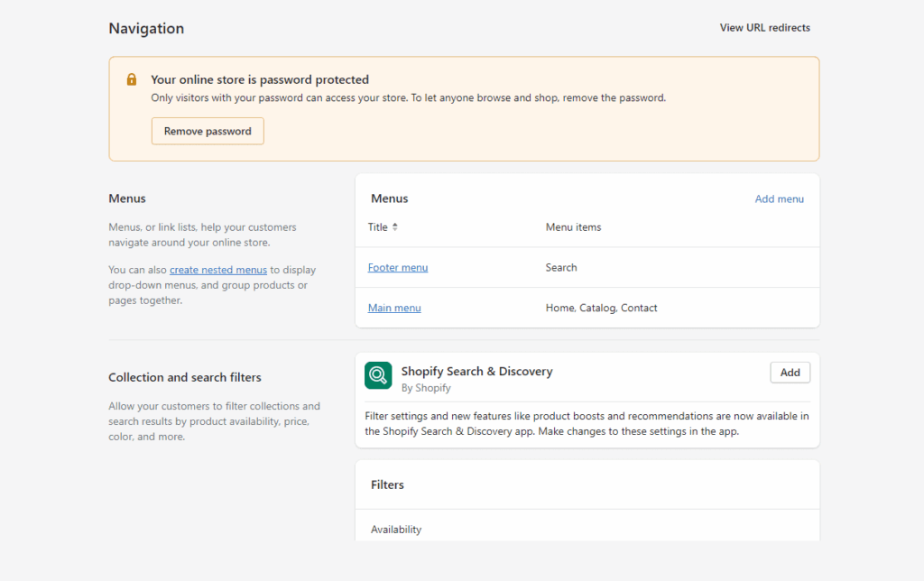This screenshot has width=924, height=581.
Task: Click the Menus card heading
Action: (390, 198)
